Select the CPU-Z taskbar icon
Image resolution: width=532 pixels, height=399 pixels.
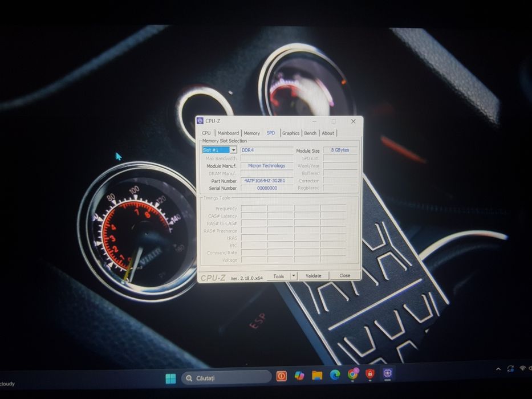pyautogui.click(x=388, y=373)
